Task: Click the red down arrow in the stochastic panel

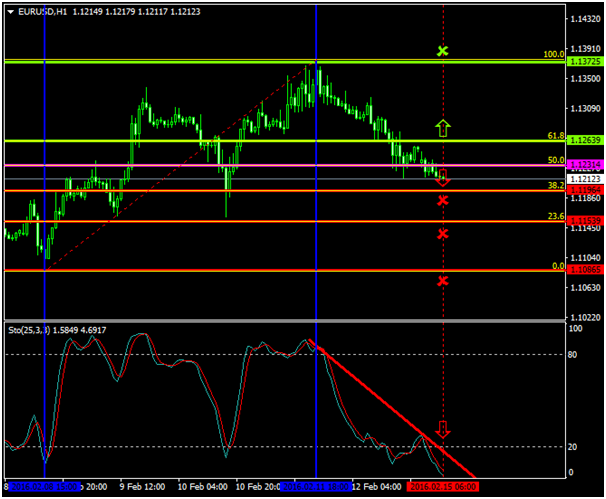Action: [x=443, y=430]
